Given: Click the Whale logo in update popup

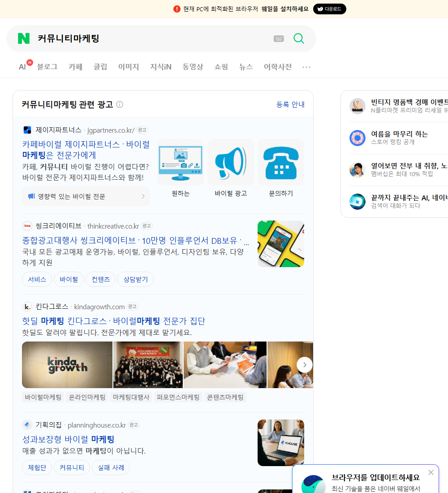Looking at the screenshot, I should pyautogui.click(x=313, y=484).
